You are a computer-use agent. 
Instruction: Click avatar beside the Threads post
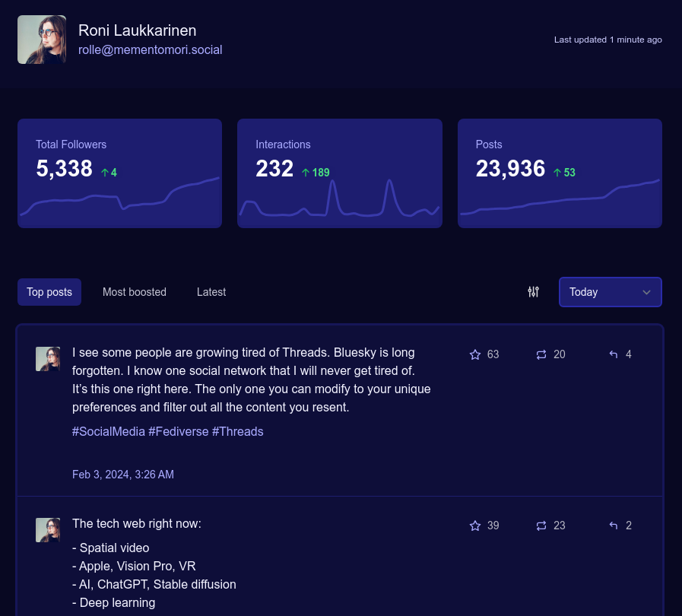[48, 359]
